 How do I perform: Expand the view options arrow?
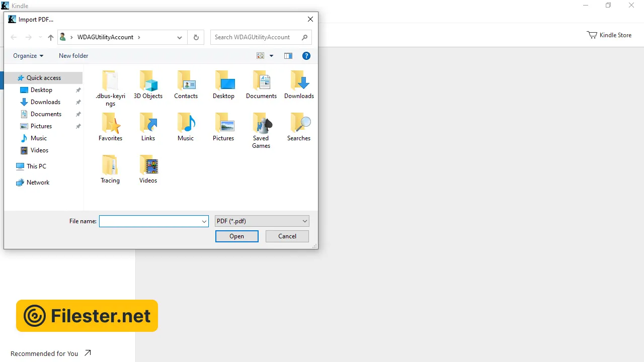click(x=271, y=56)
